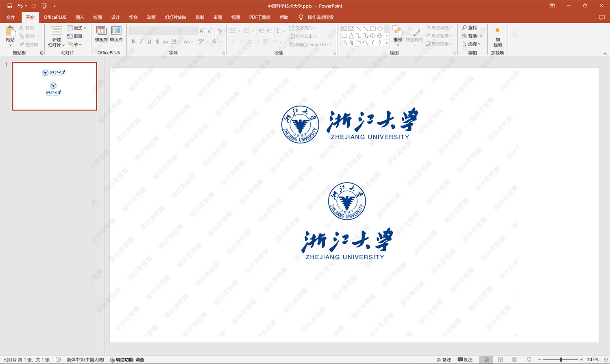
Task: Open Ribbon Display Options icon
Action: coord(552,6)
